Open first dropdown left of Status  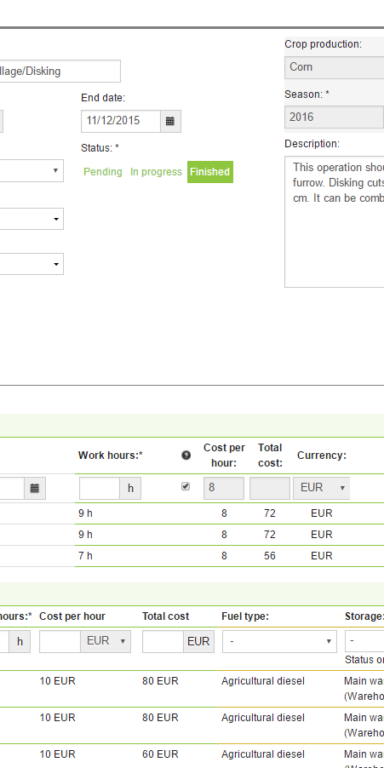point(31,170)
